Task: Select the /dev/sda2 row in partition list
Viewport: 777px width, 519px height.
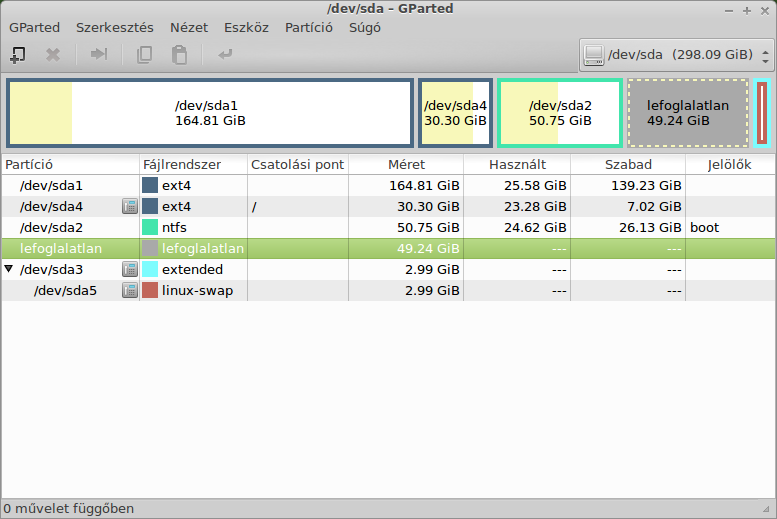Action: point(388,227)
